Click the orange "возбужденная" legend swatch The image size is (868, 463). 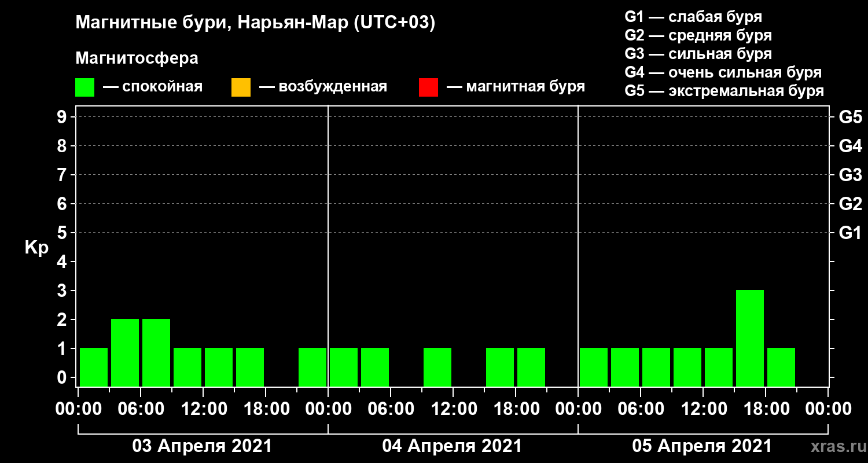click(241, 87)
